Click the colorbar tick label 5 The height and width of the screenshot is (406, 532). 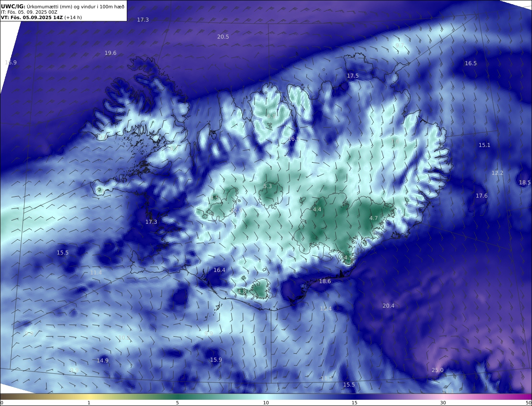(177, 403)
